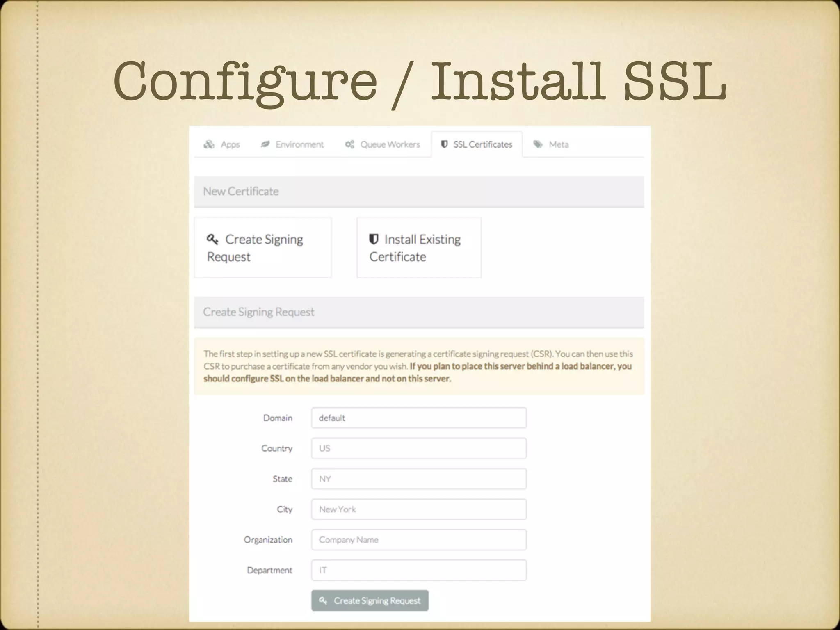840x630 pixels.
Task: Choose the Install Existing Certificate card
Action: click(419, 248)
